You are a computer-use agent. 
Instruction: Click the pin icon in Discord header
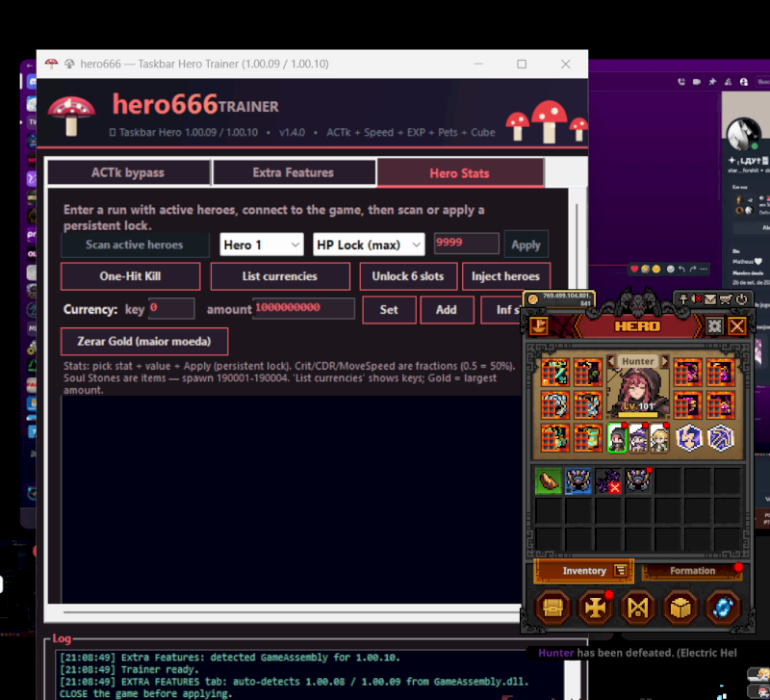click(712, 82)
